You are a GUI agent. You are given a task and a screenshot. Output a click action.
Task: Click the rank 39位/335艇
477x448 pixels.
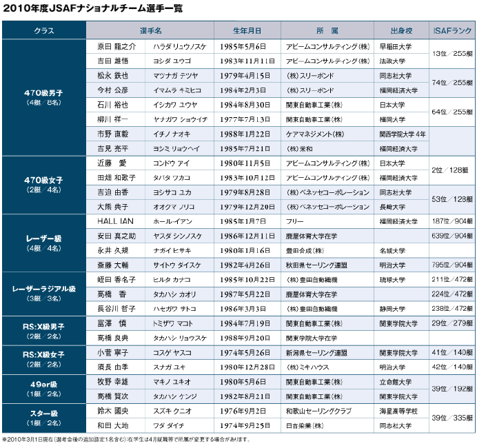point(452,418)
